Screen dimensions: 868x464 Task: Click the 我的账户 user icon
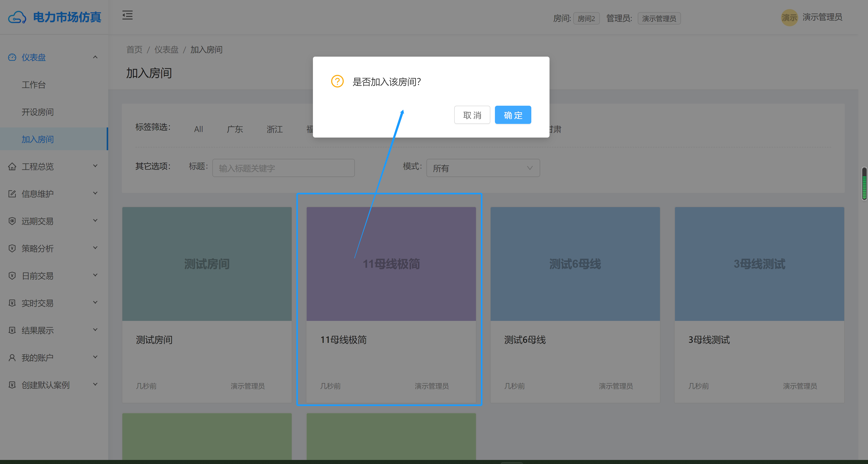coord(12,358)
